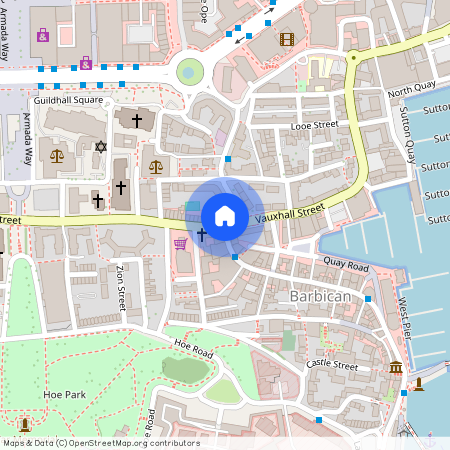Select the Guildhall Square label

68,100
